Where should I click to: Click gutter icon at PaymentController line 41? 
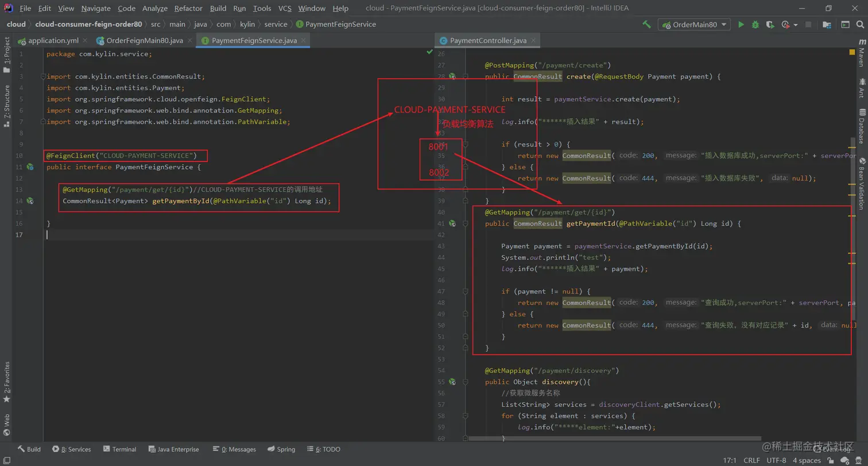(x=452, y=224)
